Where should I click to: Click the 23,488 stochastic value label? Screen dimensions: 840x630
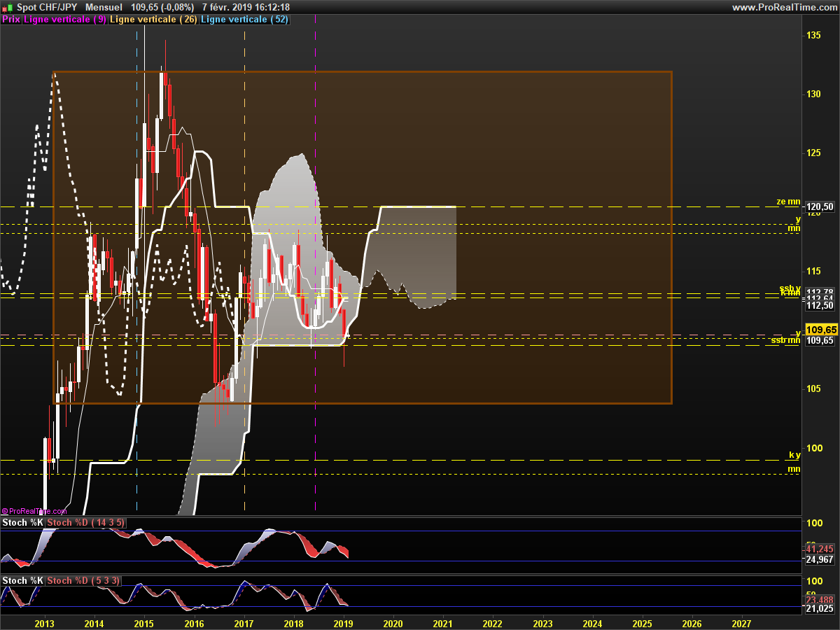point(820,599)
